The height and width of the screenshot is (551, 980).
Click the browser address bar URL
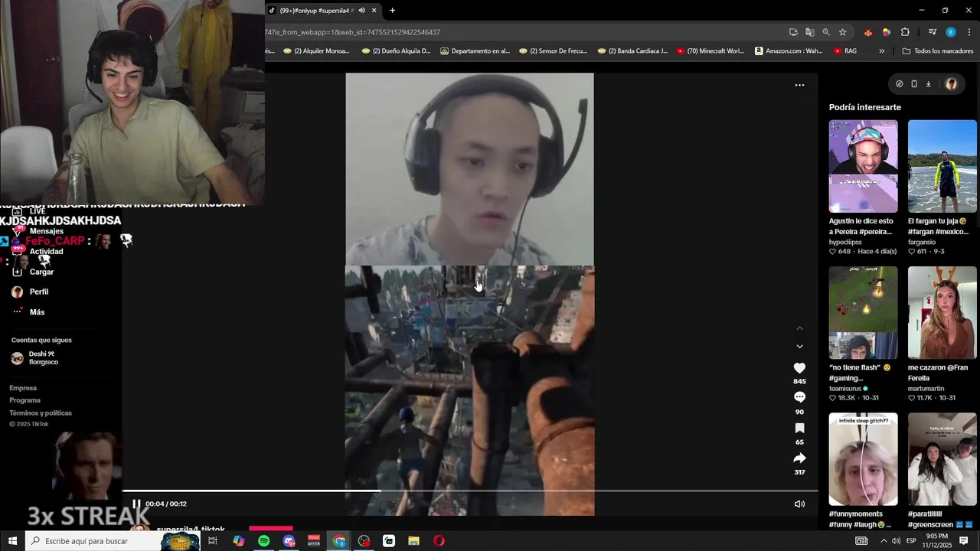coord(352,32)
